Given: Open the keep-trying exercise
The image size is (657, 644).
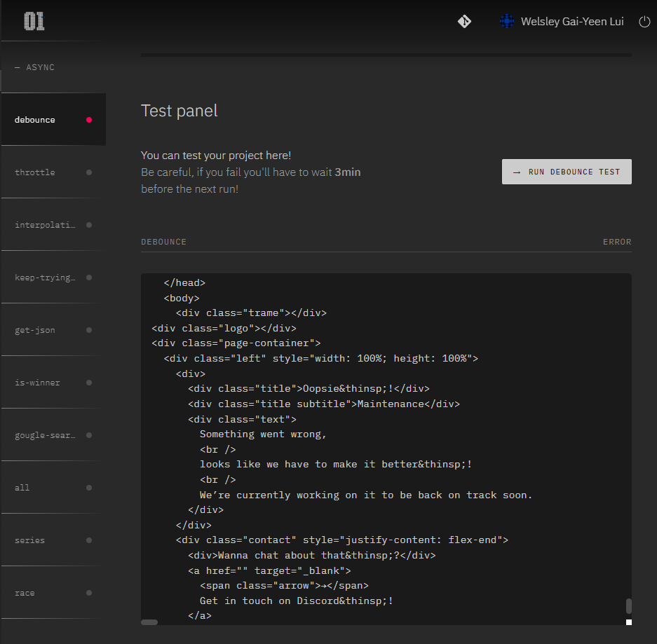Looking at the screenshot, I should click(x=53, y=278).
